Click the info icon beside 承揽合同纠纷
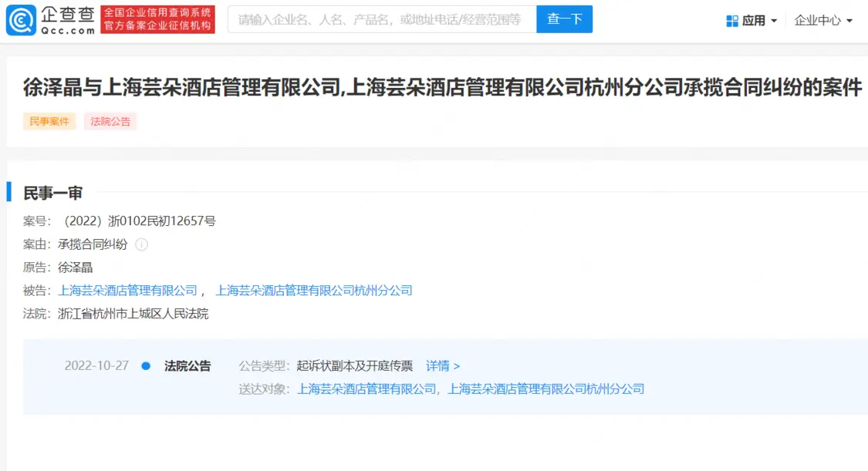 142,244
